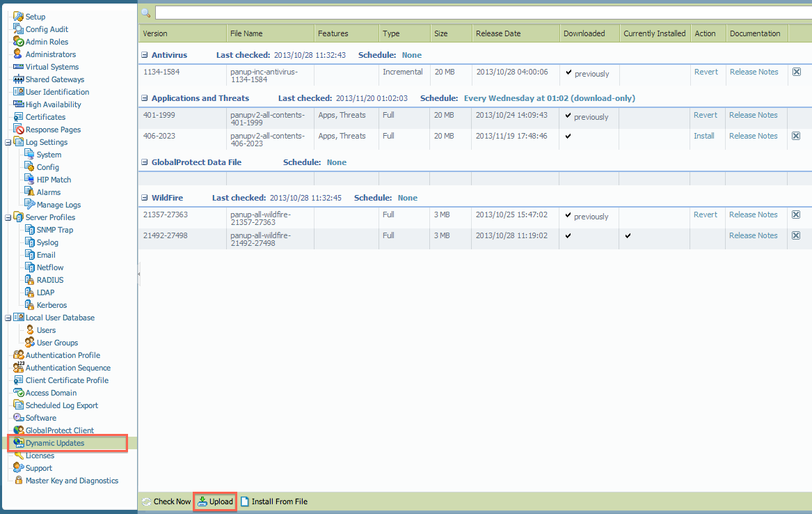Click the Authentication Sequence icon
Screen dimensions: 812x514
click(18, 367)
